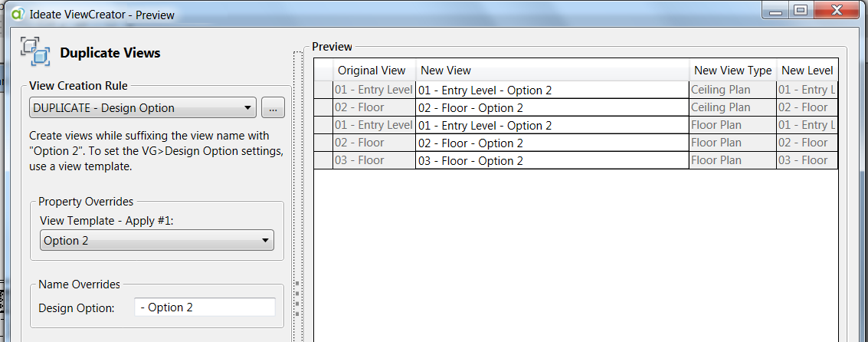This screenshot has height=342, width=868.
Task: Click Ceiling Plan type in 02 Floor row
Action: pos(733,107)
